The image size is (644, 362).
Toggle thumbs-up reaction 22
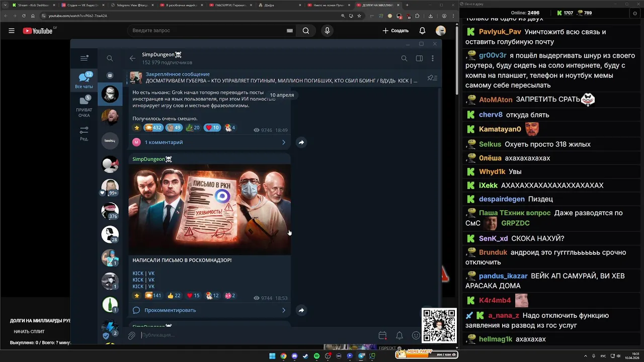[174, 296]
